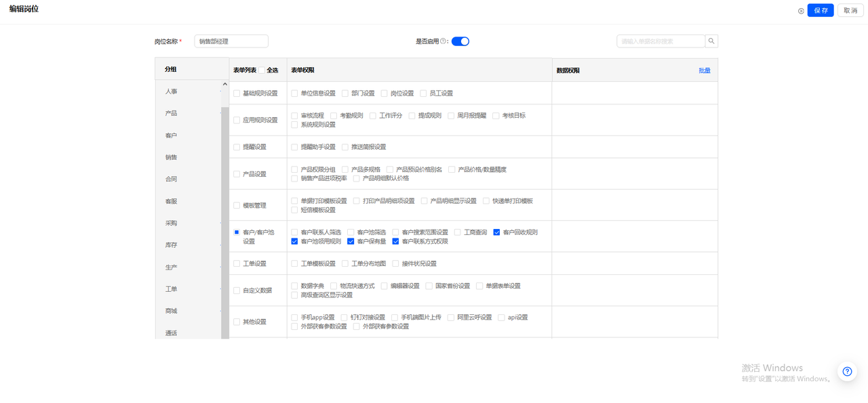Click the 批量 link in 数据权限 header
This screenshot has width=868, height=403.
click(705, 70)
